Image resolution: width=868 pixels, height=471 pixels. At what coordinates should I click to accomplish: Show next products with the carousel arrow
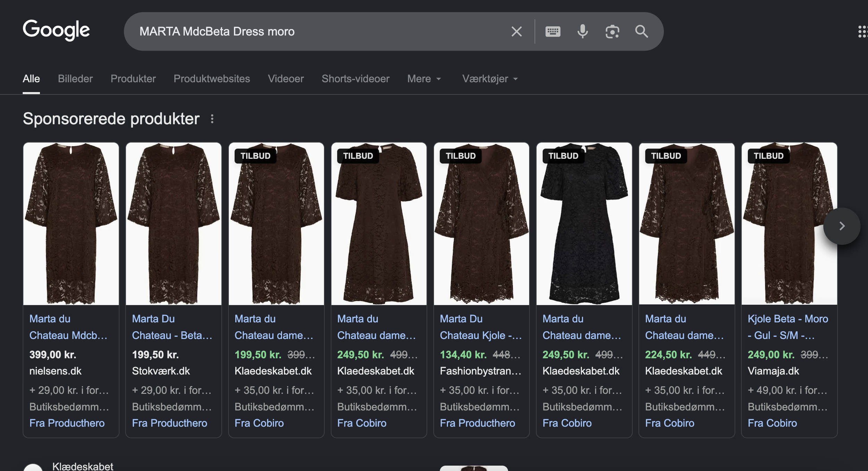(x=842, y=226)
